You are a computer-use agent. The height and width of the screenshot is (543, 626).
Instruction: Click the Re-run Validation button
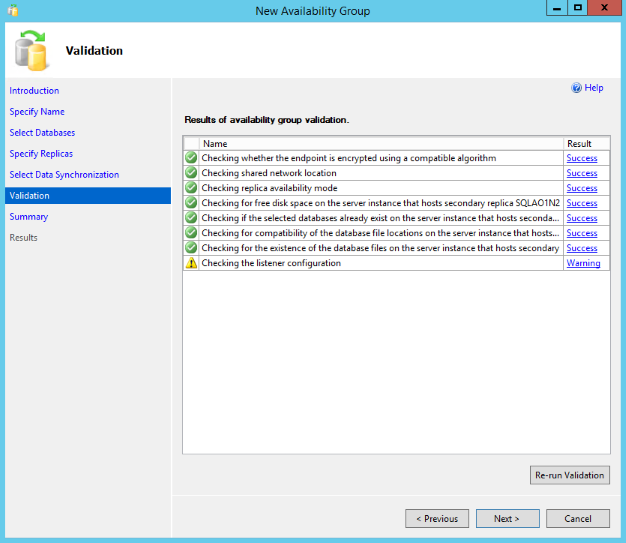(570, 475)
